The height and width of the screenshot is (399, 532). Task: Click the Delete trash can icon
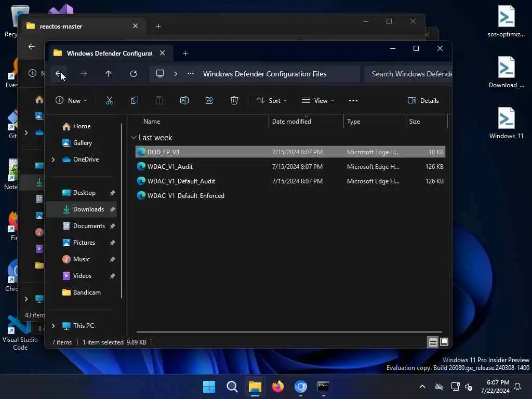[x=234, y=100]
